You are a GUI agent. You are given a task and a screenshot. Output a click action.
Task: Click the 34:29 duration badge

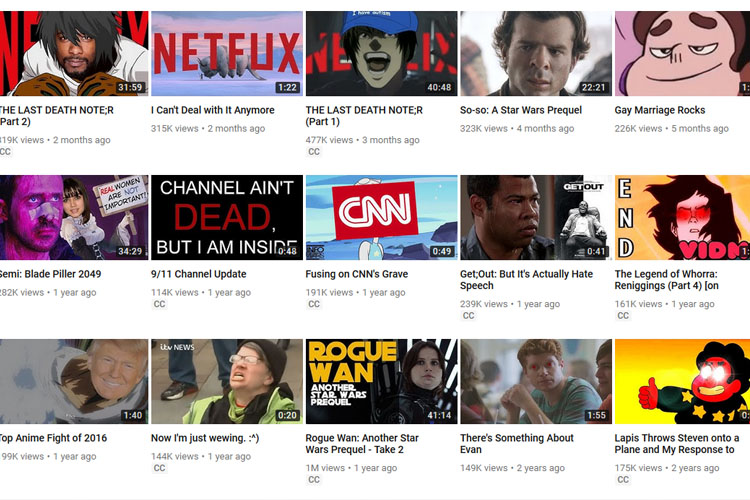point(130,251)
